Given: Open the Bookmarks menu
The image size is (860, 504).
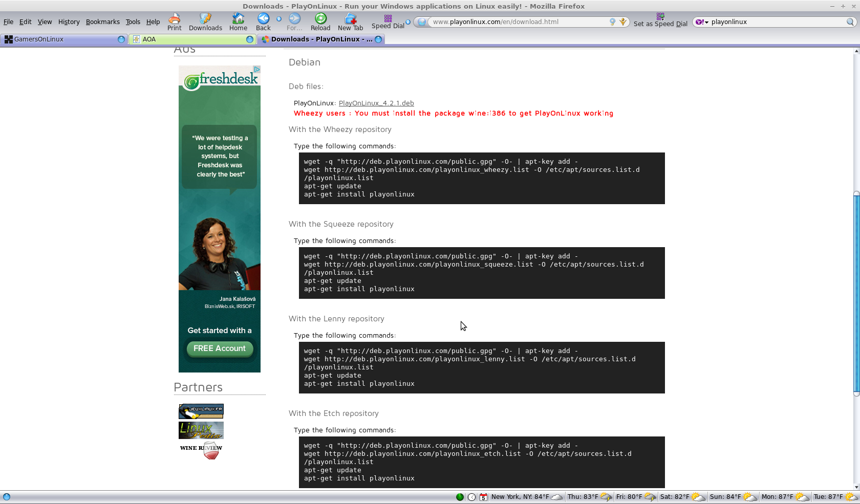Looking at the screenshot, I should [x=103, y=22].
